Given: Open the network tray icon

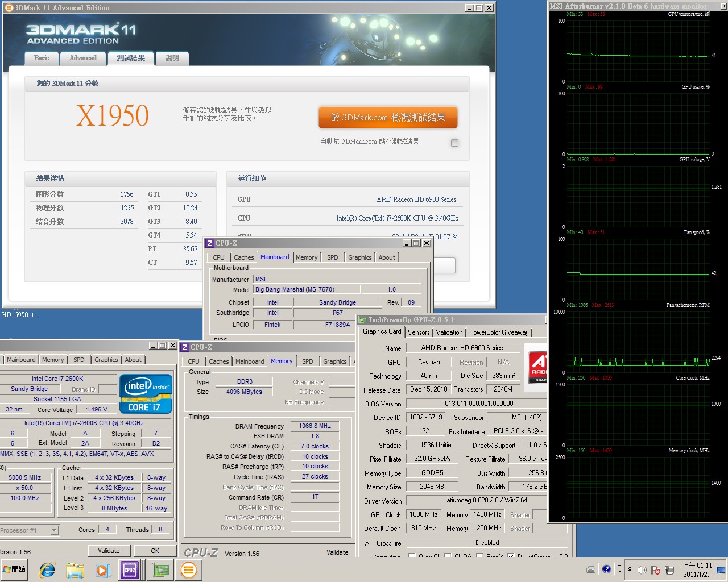Looking at the screenshot, I should 669,570.
